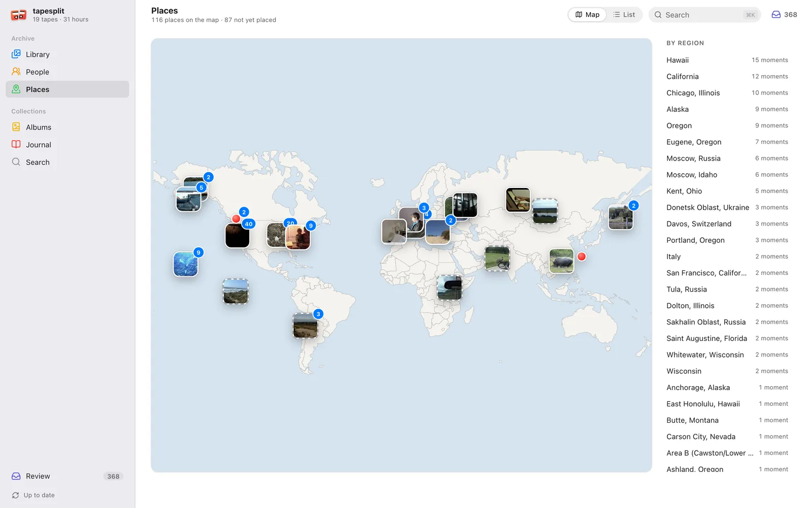This screenshot has height=508, width=812.
Task: Click the Search magnifier in the sidebar
Action: click(x=16, y=162)
